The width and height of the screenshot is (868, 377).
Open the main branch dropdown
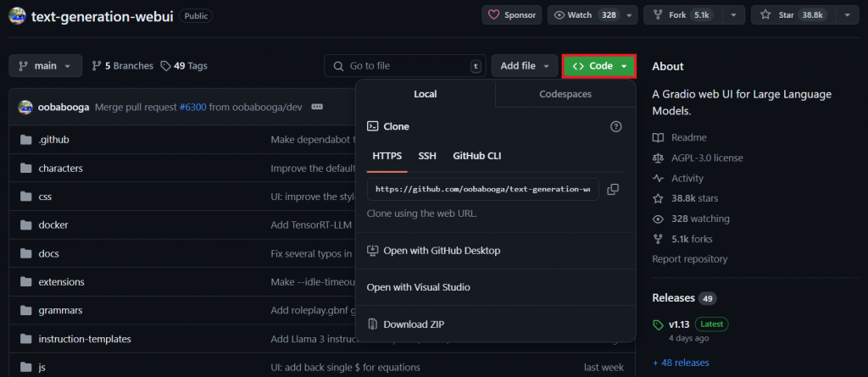click(x=46, y=66)
